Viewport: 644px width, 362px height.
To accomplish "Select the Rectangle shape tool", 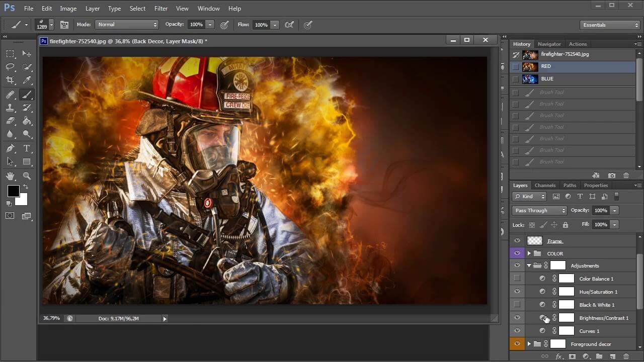I will tap(27, 161).
